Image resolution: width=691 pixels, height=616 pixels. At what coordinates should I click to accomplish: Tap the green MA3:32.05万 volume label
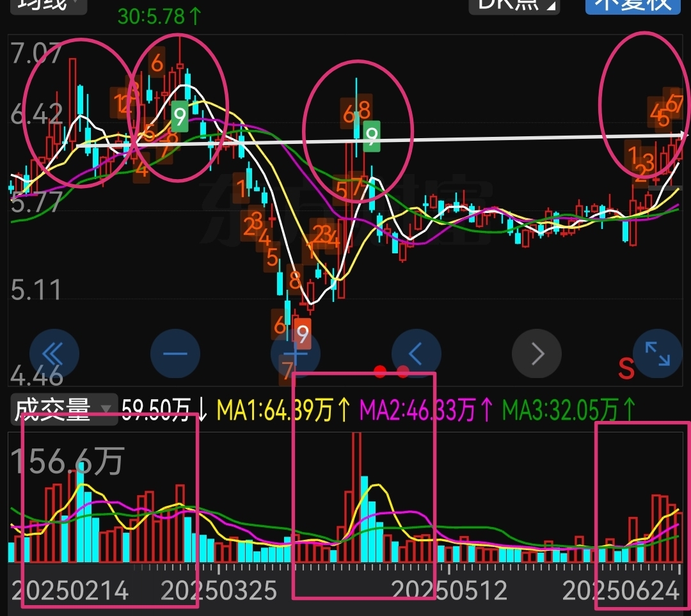click(x=569, y=410)
